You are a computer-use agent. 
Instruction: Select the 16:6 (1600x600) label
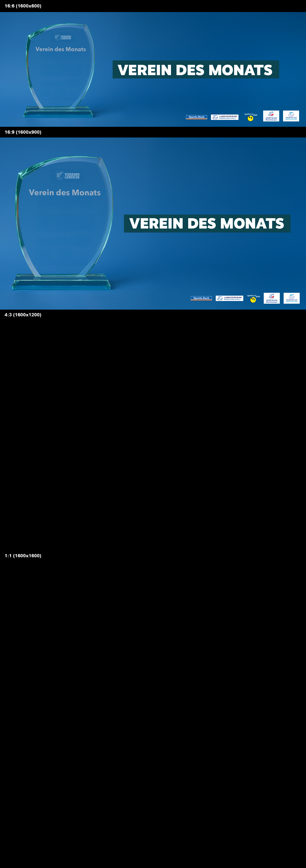[23, 6]
